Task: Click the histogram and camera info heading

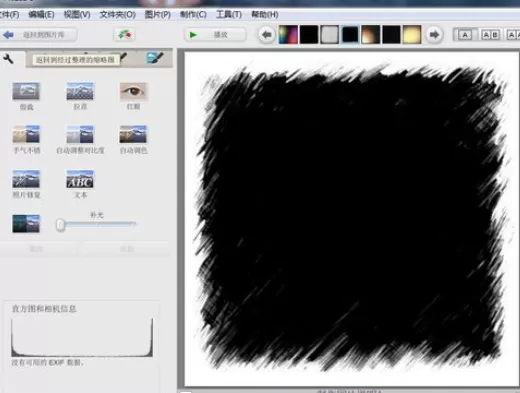Action: pos(44,309)
